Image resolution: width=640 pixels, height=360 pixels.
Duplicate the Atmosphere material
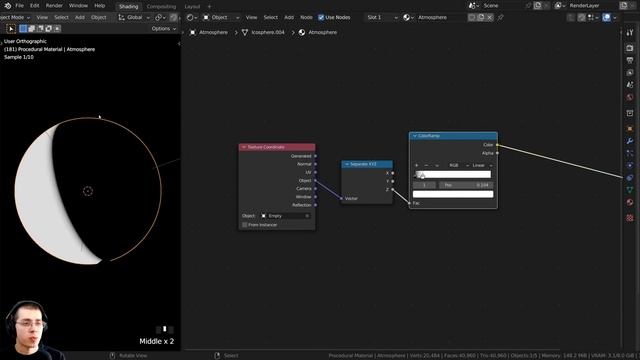[x=481, y=18]
